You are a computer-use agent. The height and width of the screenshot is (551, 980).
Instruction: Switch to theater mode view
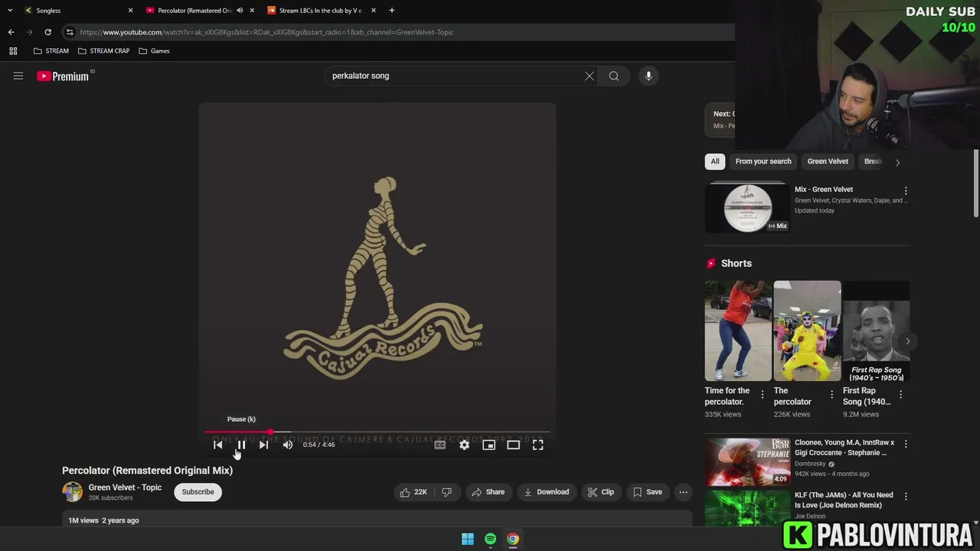513,445
